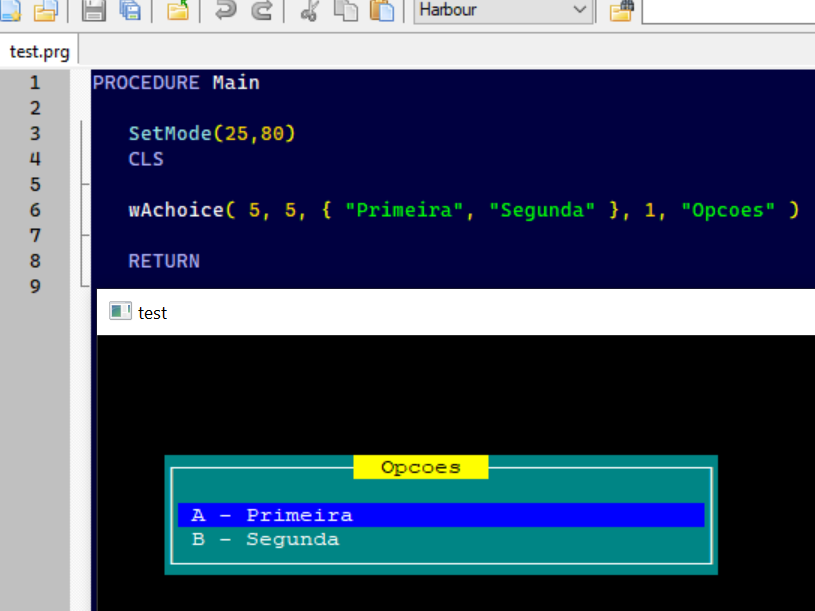
Task: Click the find-in-files folder icon
Action: click(x=622, y=10)
